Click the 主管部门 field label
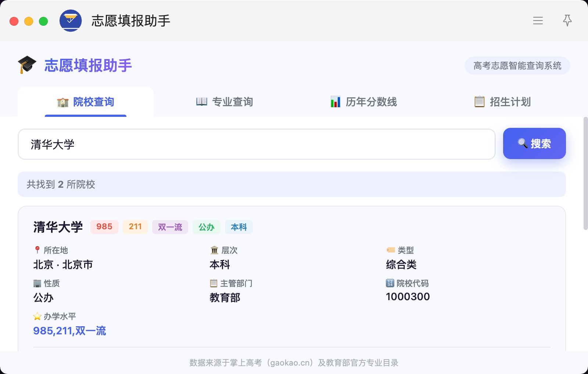This screenshot has width=588, height=374. point(236,283)
